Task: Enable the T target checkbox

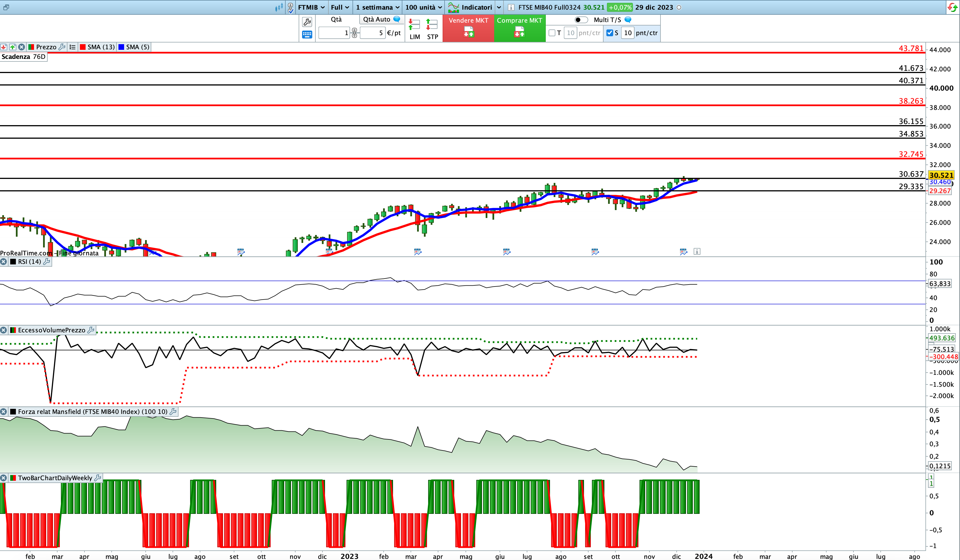Action: [552, 33]
